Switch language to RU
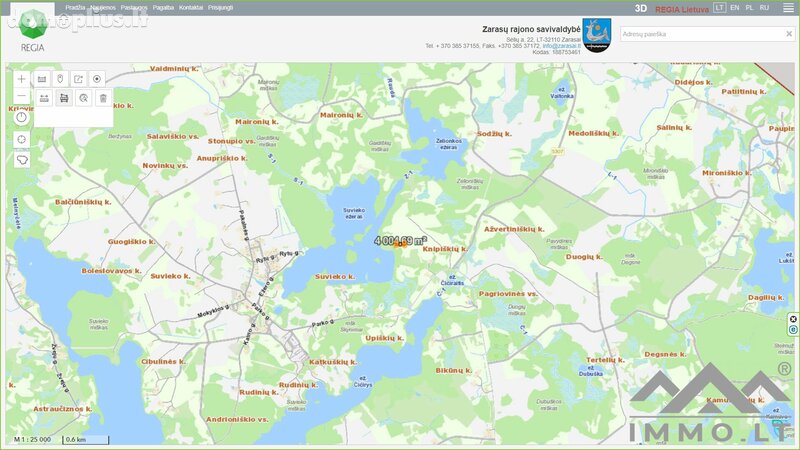Viewport: 800px width, 450px height. coord(764,8)
